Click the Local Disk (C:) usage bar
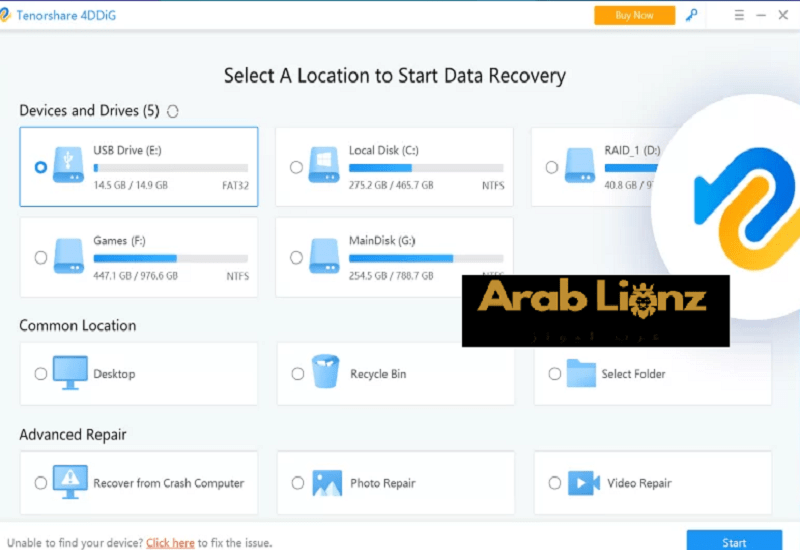800x550 pixels. 426,168
